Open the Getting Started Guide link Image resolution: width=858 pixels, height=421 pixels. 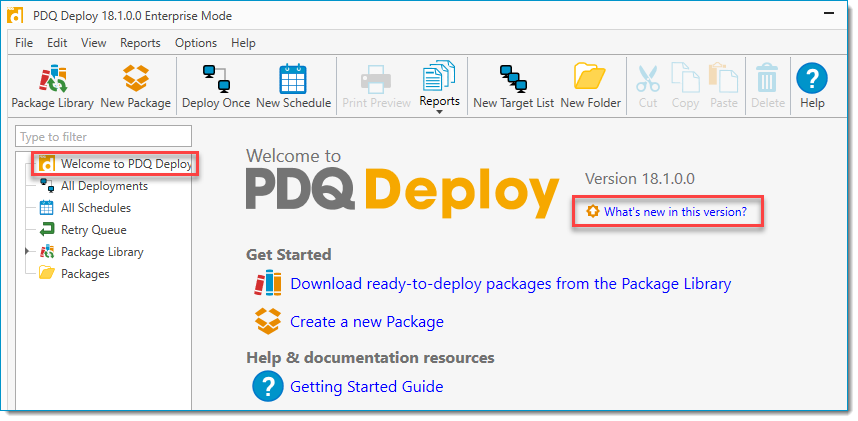[366, 386]
